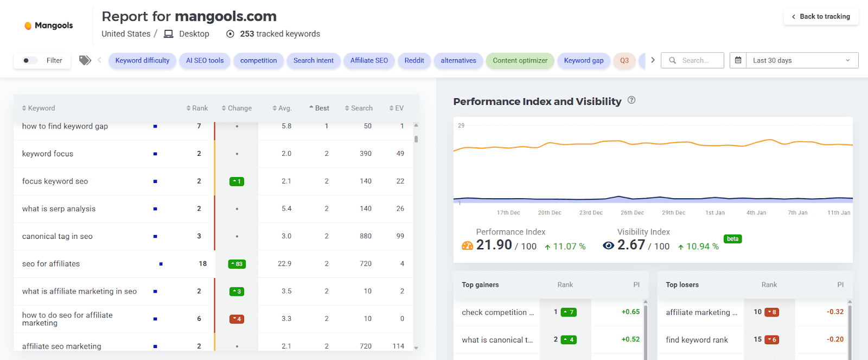Click the 11.07 % performance change value
Viewport: 868px width, 360px height.
[x=565, y=247]
